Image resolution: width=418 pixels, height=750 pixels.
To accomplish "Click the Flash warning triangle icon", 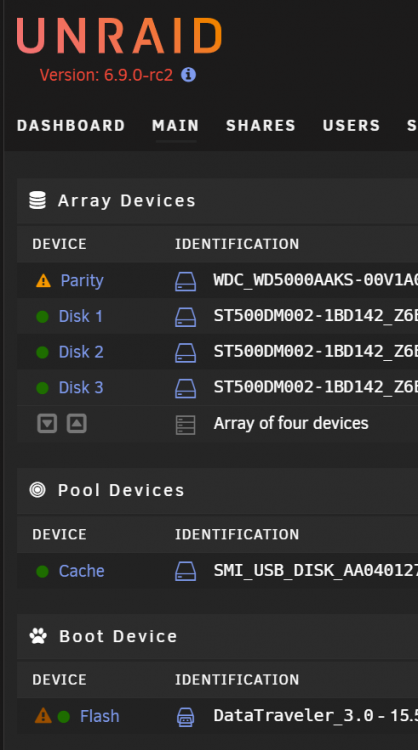I will click(43, 716).
